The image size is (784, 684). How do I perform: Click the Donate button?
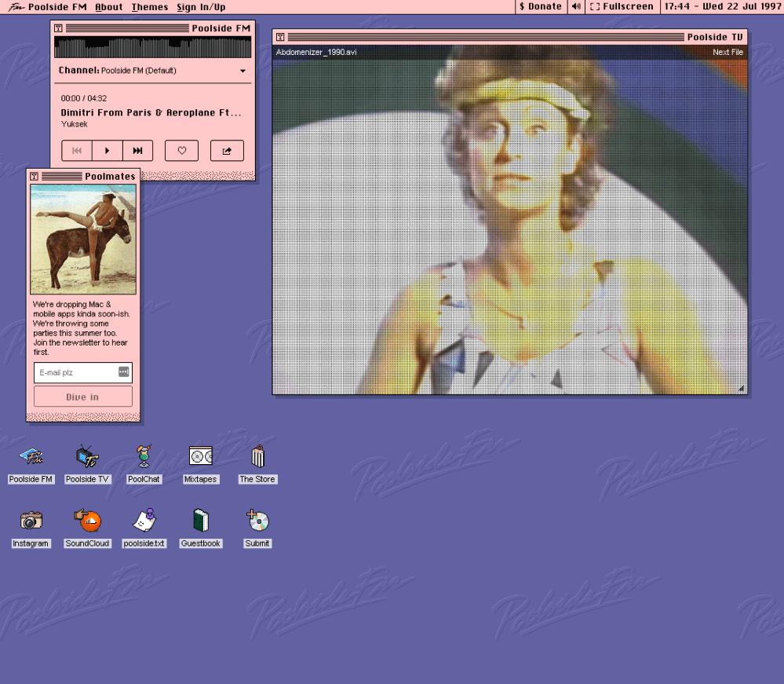tap(541, 6)
